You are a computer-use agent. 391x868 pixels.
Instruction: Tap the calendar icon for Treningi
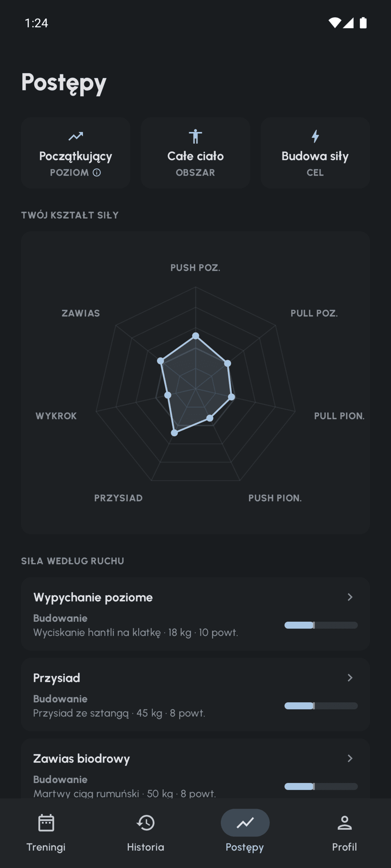pyautogui.click(x=46, y=823)
